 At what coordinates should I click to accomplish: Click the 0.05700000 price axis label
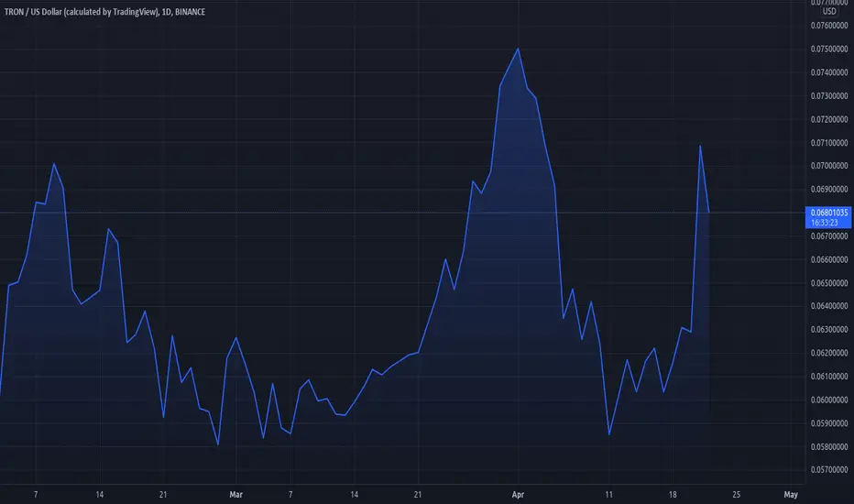click(829, 469)
